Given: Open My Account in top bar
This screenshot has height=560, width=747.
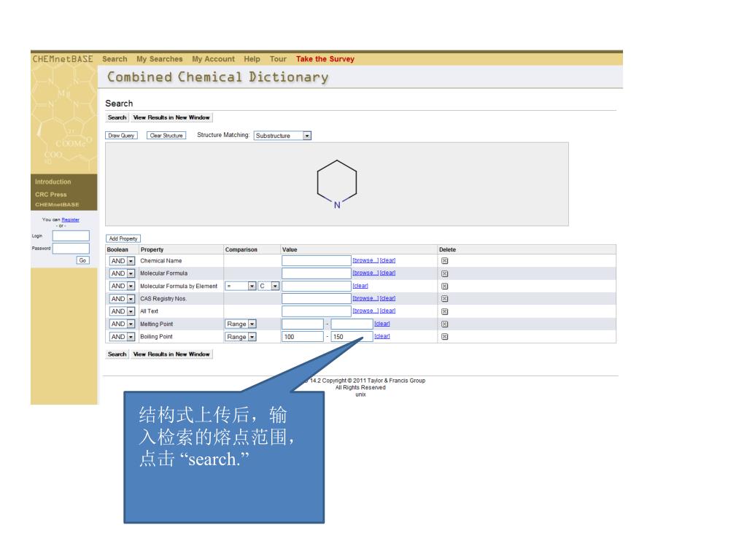Looking at the screenshot, I should tap(214, 59).
